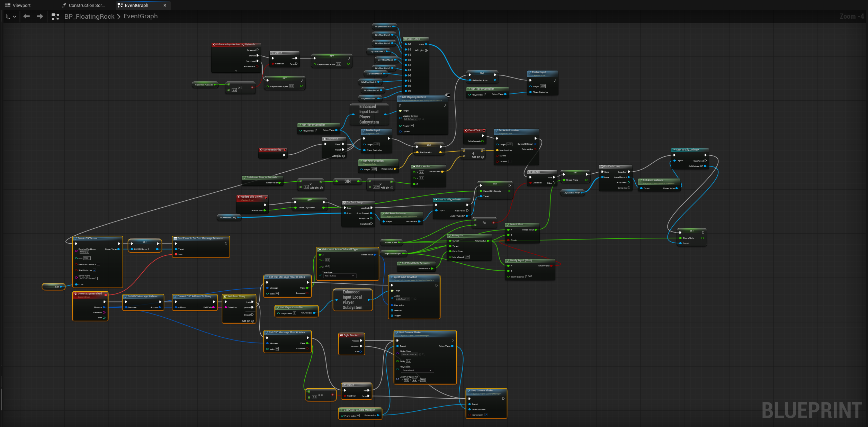
Task: Click the Sequence node icon
Action: (325, 139)
